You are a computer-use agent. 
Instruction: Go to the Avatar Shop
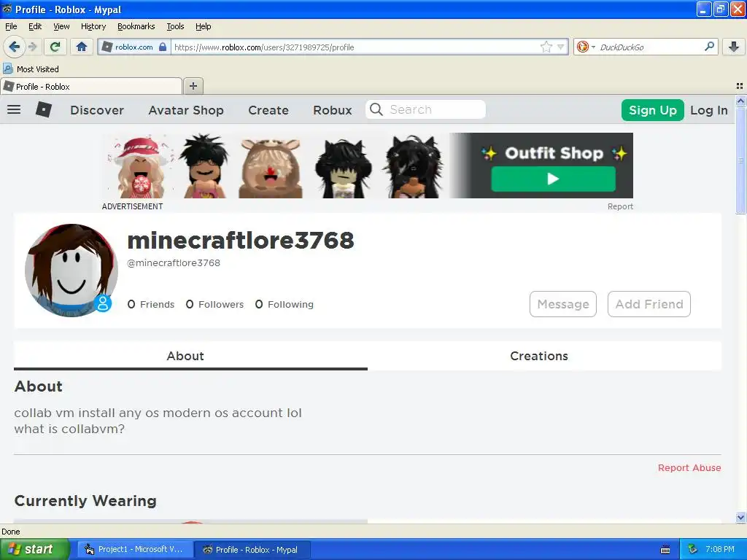tap(186, 110)
